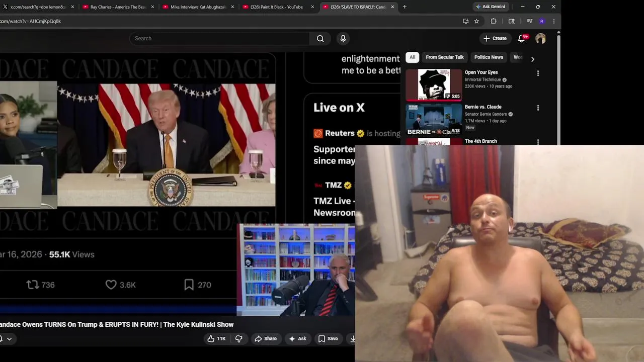Click the Bernie vs. Claude title

[483, 107]
